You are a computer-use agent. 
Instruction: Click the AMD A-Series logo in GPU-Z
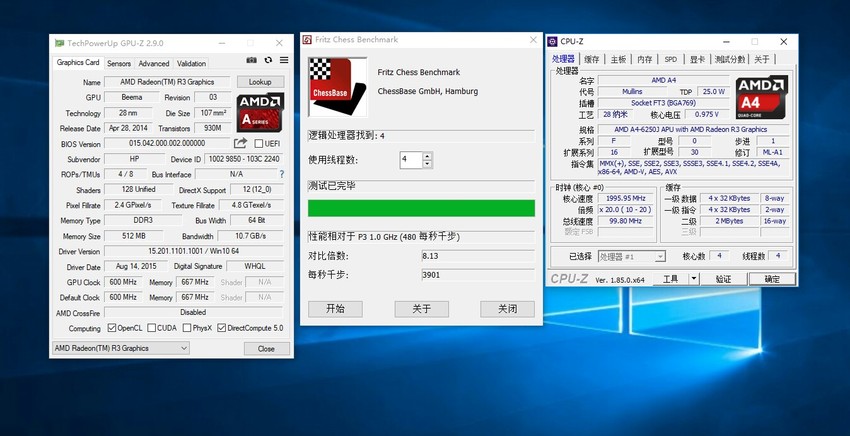(260, 112)
